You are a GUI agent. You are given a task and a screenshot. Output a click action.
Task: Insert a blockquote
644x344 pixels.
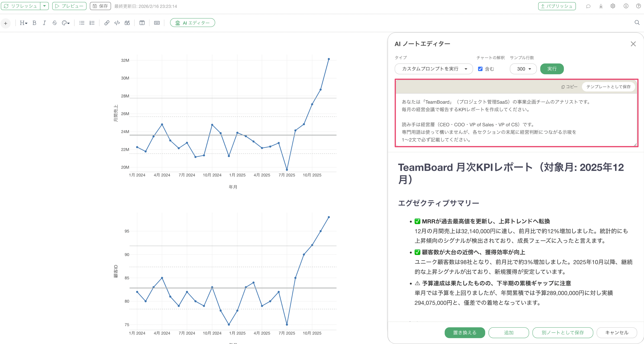(127, 23)
